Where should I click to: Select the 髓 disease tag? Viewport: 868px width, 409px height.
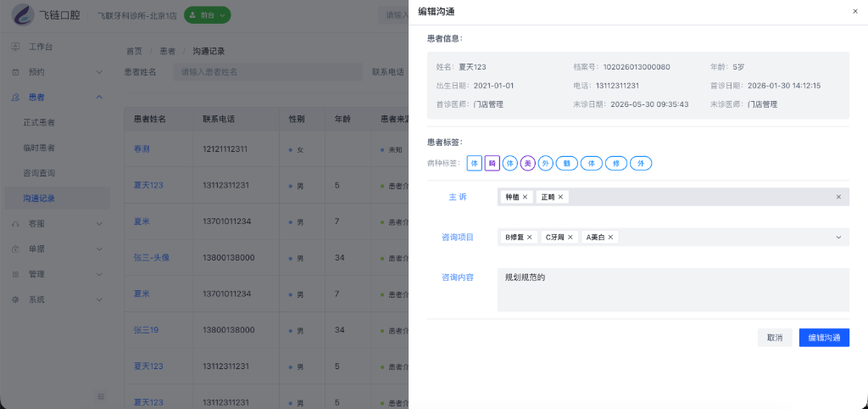point(567,164)
